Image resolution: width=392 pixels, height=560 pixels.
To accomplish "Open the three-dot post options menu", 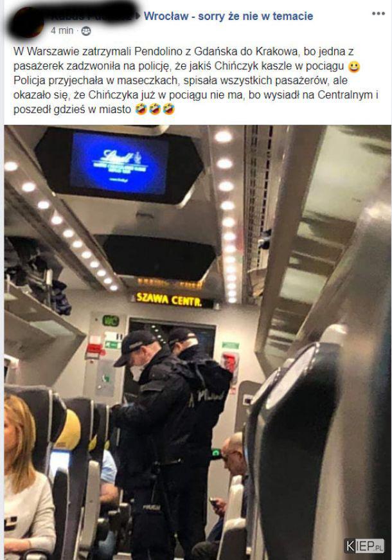I will [378, 14].
